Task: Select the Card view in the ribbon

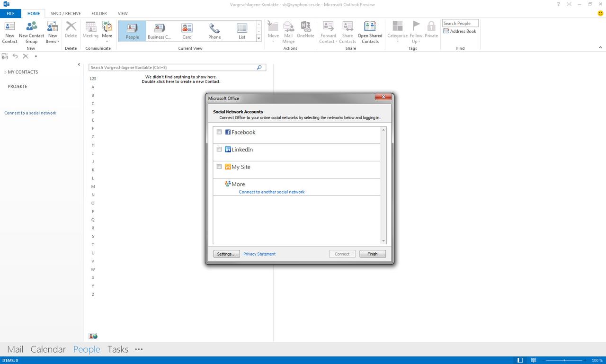Action: click(187, 31)
